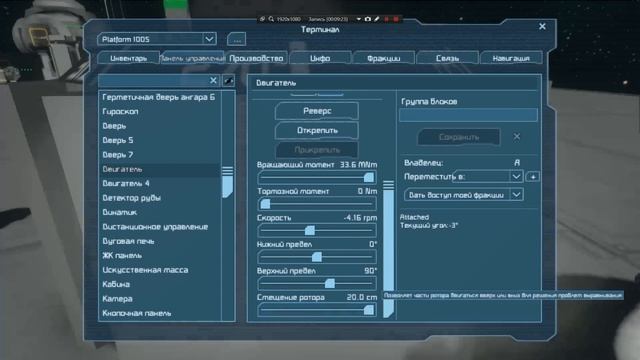Select Кабина in block list

tap(159, 284)
